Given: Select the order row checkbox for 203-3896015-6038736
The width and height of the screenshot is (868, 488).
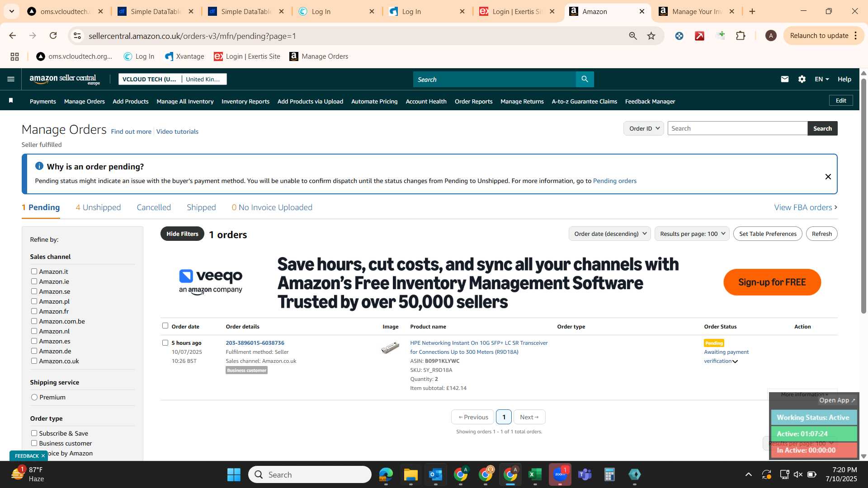Looking at the screenshot, I should coord(165,343).
